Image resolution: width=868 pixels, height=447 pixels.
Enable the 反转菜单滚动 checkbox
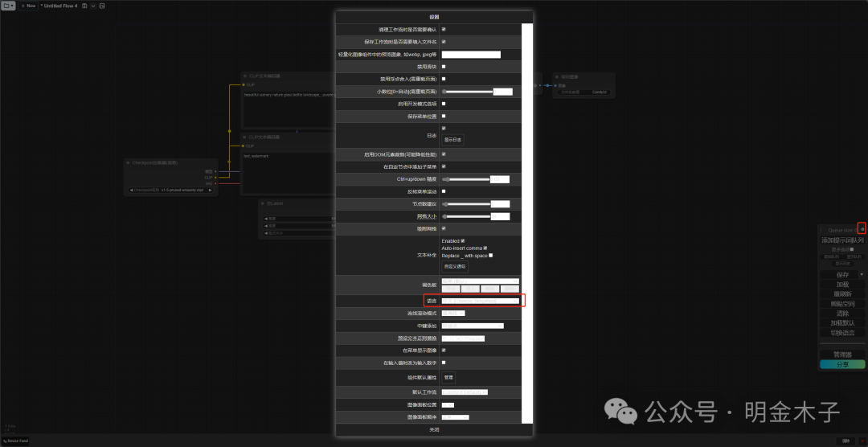click(444, 191)
